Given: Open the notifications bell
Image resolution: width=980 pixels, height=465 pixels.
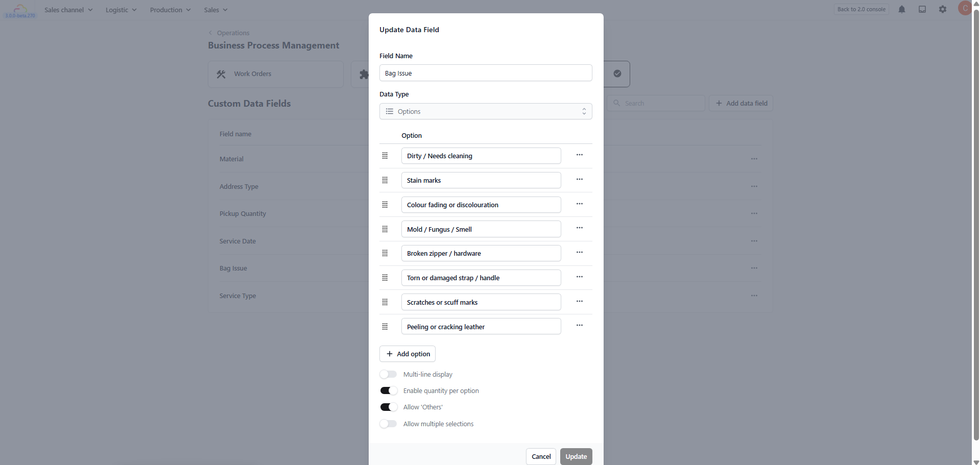Looking at the screenshot, I should 902,9.
